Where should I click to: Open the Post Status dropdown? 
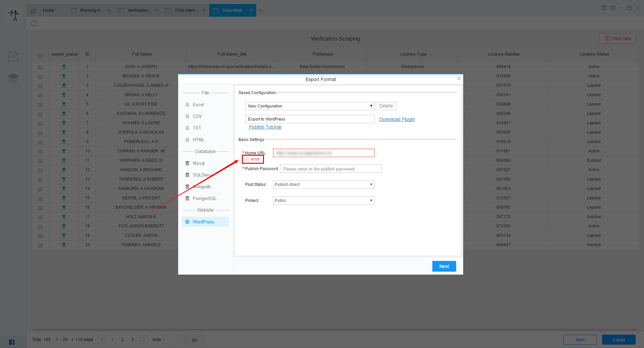click(x=324, y=185)
